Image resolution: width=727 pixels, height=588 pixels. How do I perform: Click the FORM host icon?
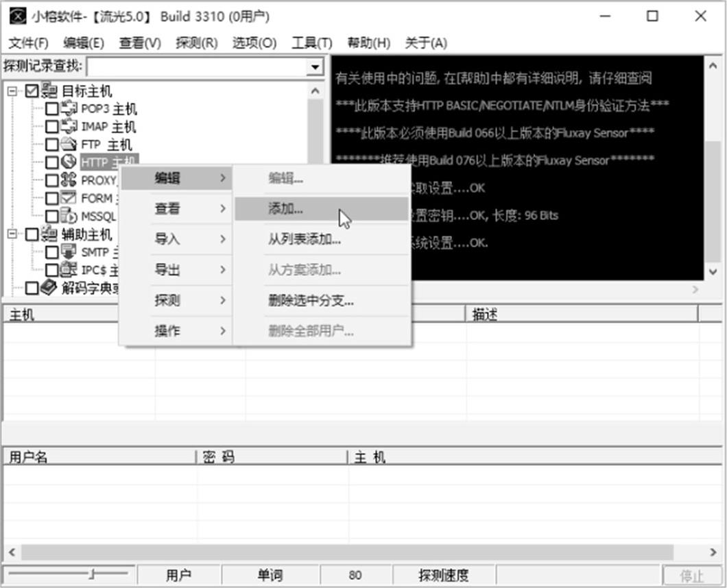(69, 198)
